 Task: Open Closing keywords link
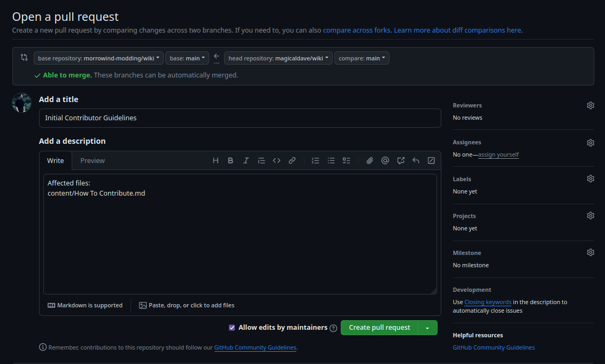click(488, 303)
